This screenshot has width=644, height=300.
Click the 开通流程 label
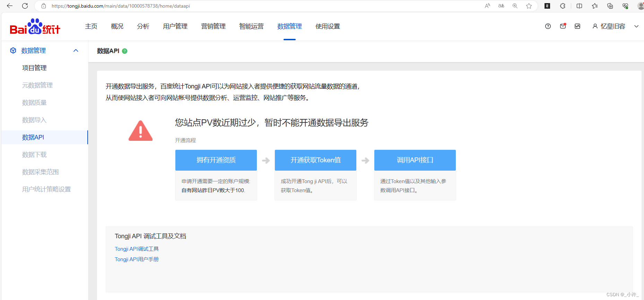click(x=185, y=140)
